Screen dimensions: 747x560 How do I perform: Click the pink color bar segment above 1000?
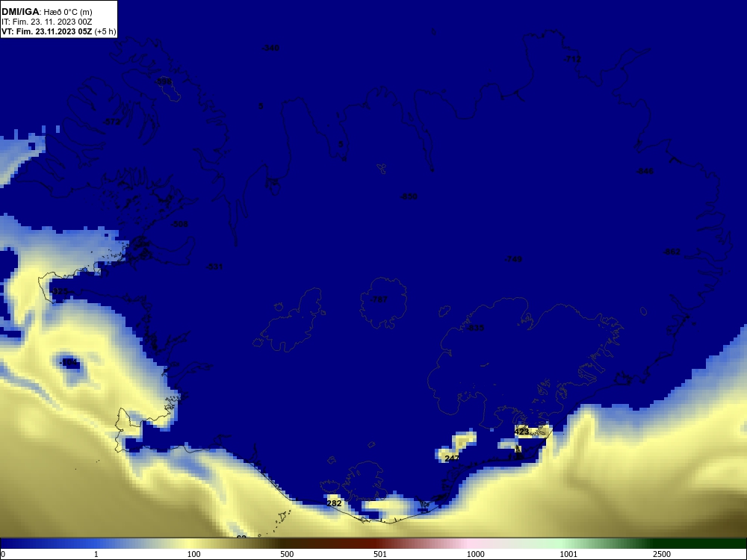[x=471, y=544]
